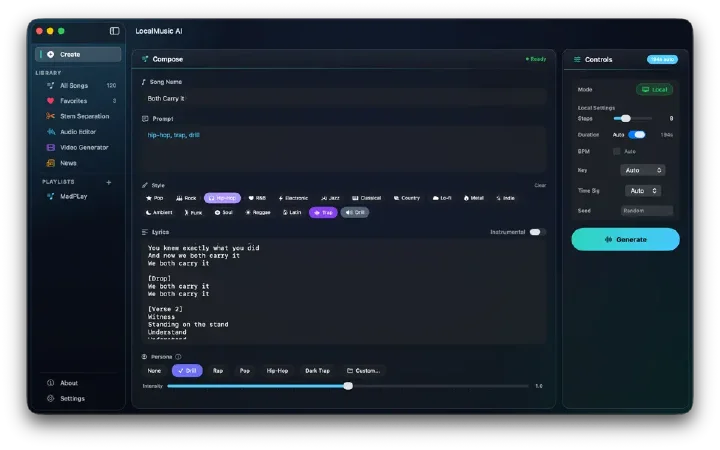The height and width of the screenshot is (450, 720).
Task: Select the Pop style chip
Action: point(154,198)
